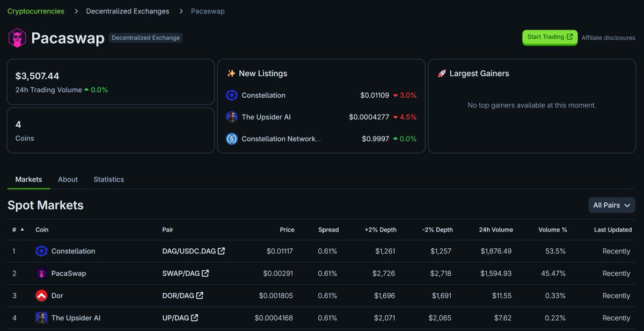The width and height of the screenshot is (644, 331).
Task: Click the $0.00291 price cell
Action: tap(278, 274)
